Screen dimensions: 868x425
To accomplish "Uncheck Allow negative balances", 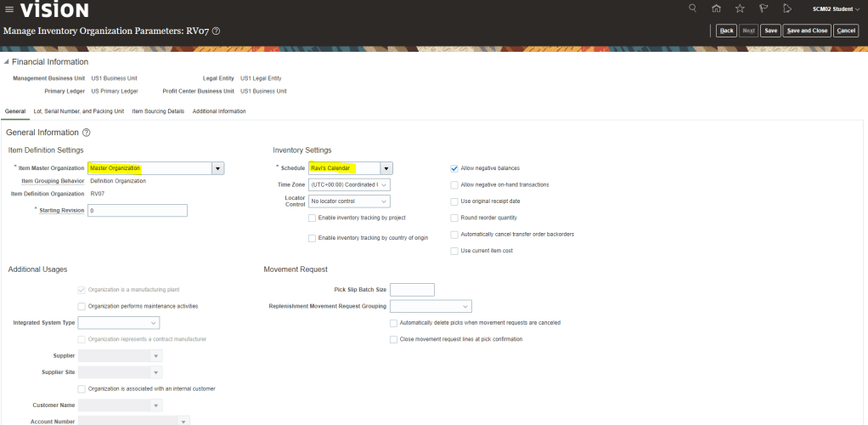I will 454,168.
